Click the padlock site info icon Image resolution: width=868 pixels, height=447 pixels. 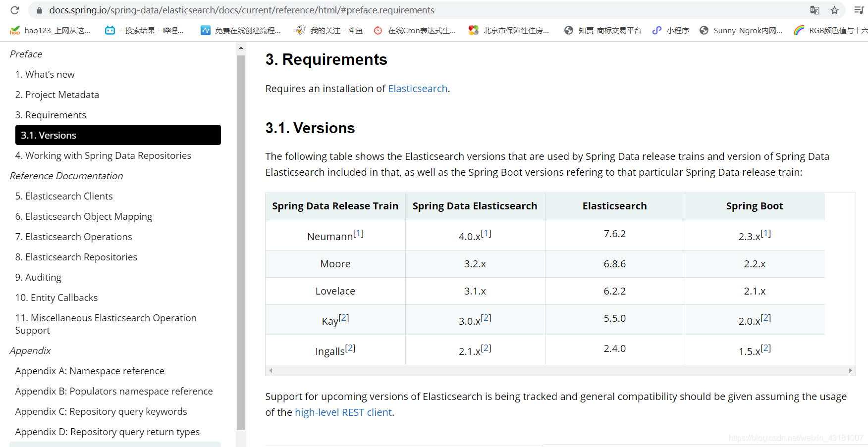tap(39, 10)
